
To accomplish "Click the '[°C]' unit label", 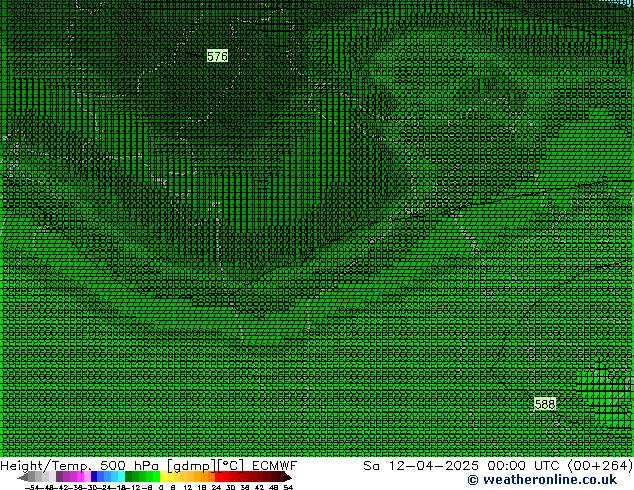I will pos(231,466).
